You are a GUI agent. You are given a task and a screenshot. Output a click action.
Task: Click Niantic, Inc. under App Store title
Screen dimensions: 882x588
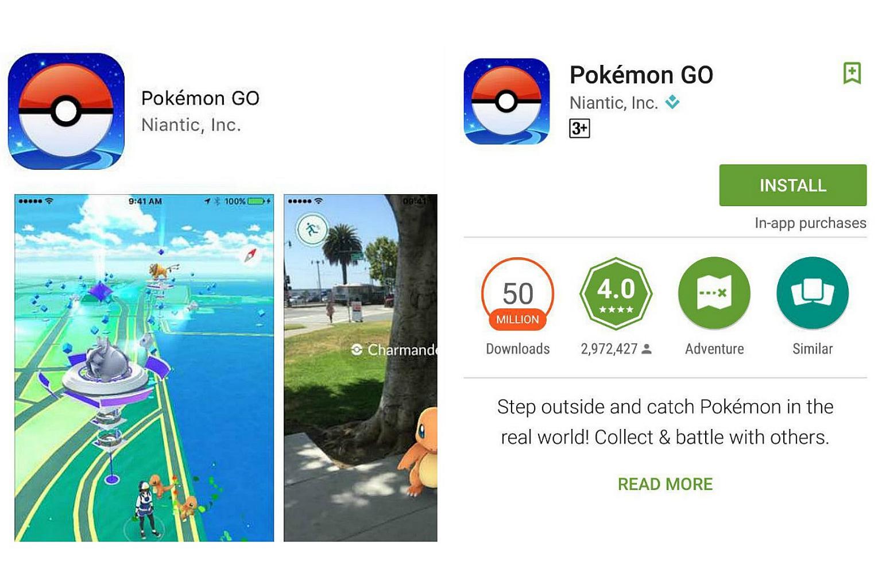(191, 125)
